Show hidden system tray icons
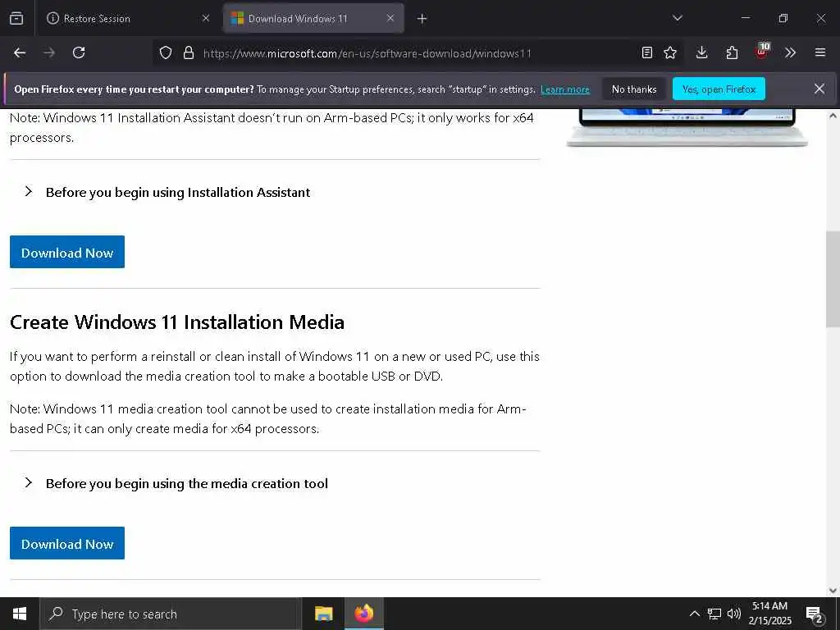 tap(694, 614)
